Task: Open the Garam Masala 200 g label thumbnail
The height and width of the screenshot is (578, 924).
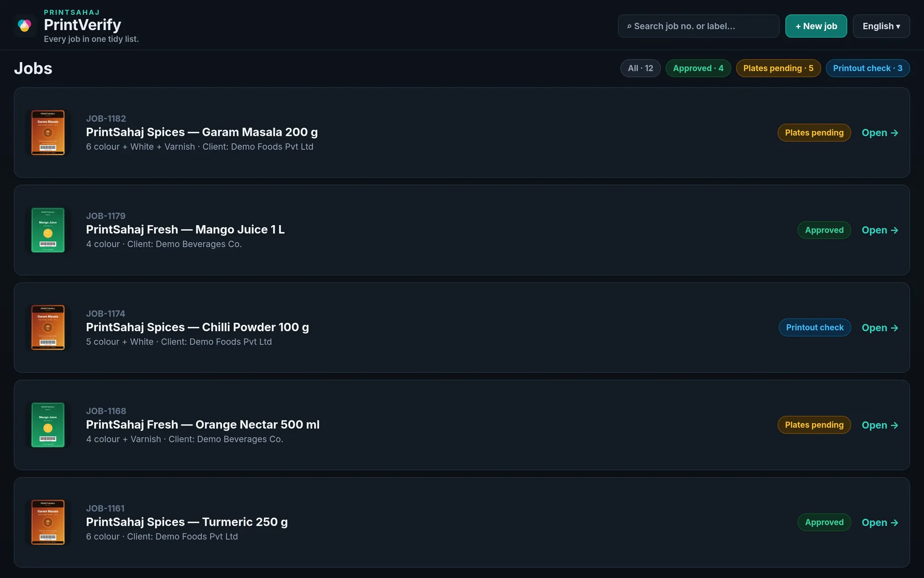Action: pyautogui.click(x=48, y=133)
